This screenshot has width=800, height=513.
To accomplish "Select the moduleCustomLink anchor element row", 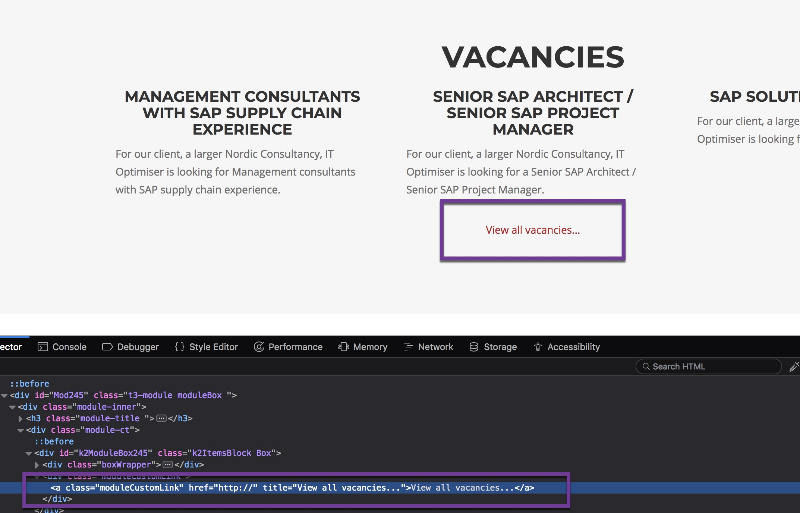I will [400, 488].
